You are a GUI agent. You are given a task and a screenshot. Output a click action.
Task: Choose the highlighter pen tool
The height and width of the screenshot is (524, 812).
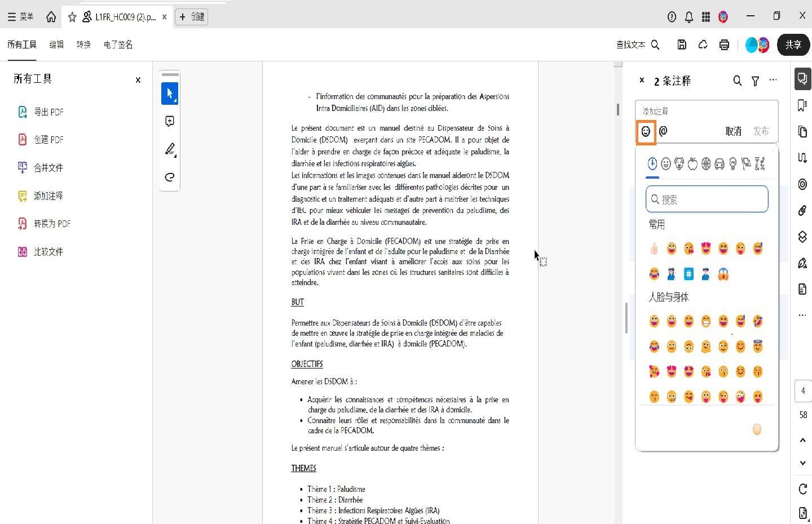pos(170,149)
